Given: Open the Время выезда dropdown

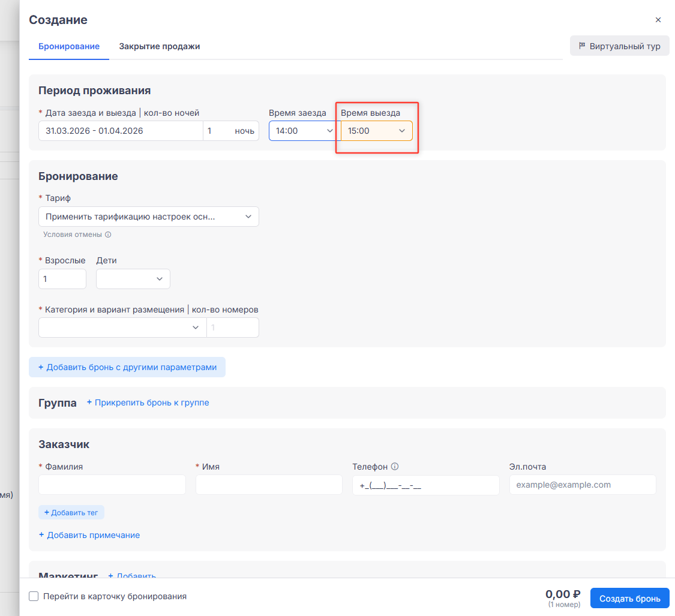Looking at the screenshot, I should (376, 131).
